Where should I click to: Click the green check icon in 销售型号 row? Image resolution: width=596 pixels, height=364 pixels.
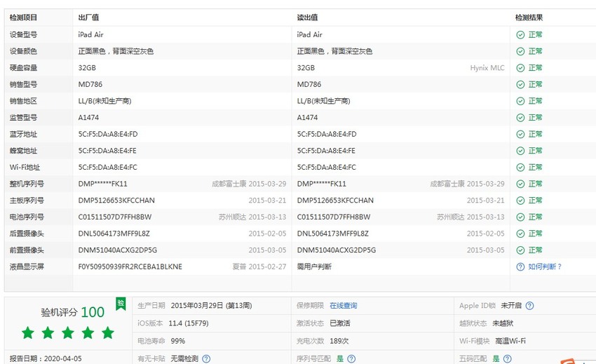(x=520, y=84)
